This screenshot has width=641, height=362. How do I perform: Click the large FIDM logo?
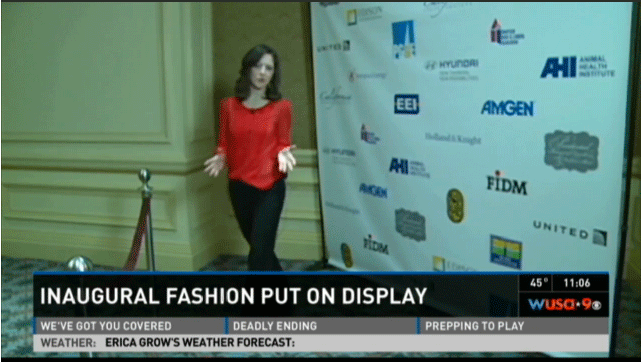coord(507,183)
